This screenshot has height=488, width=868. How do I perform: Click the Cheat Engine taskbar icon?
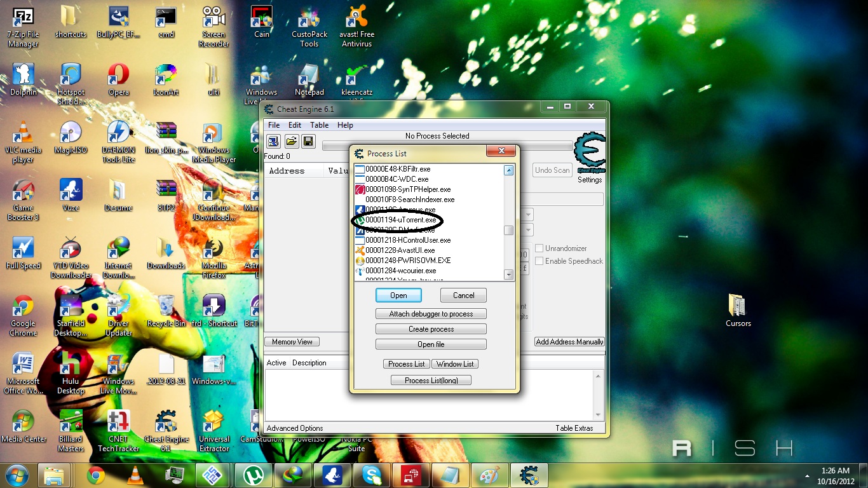click(x=529, y=475)
